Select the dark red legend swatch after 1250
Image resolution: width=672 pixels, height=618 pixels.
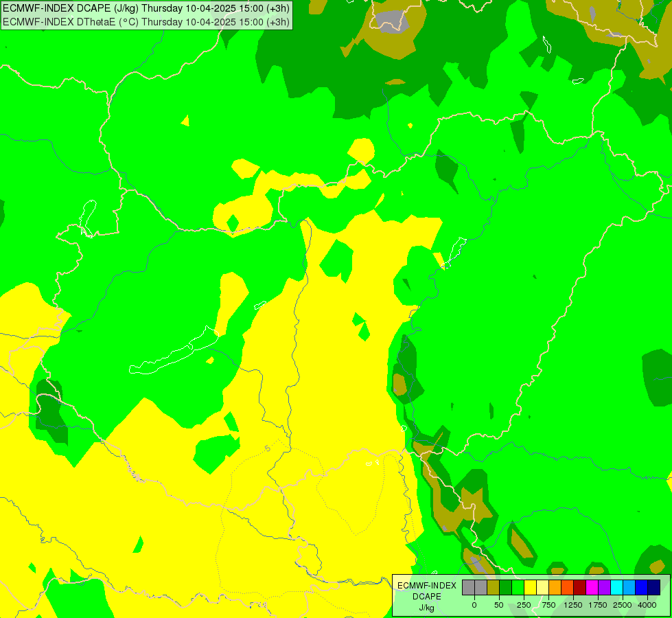click(x=580, y=587)
